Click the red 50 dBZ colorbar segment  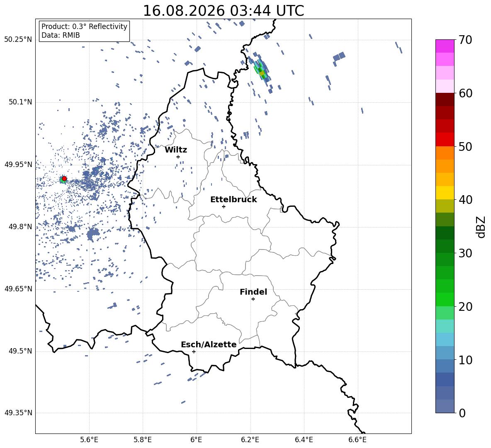445,140
